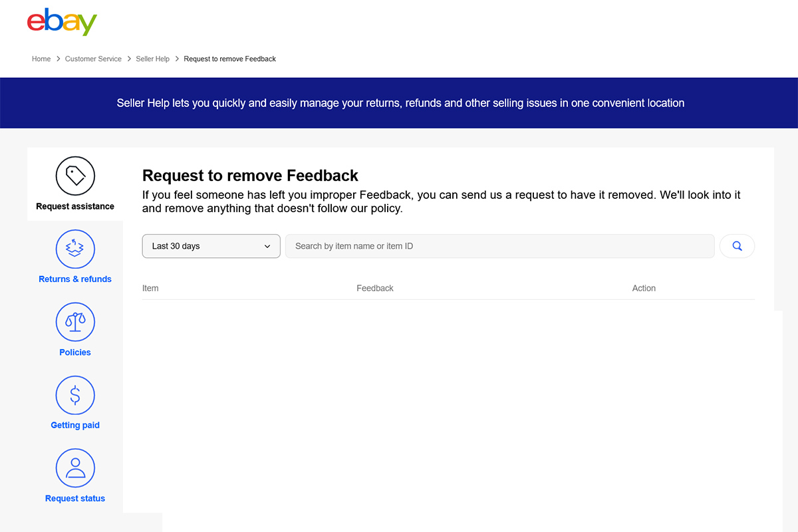Select Request to remove Feedback breadcrumb

click(229, 59)
